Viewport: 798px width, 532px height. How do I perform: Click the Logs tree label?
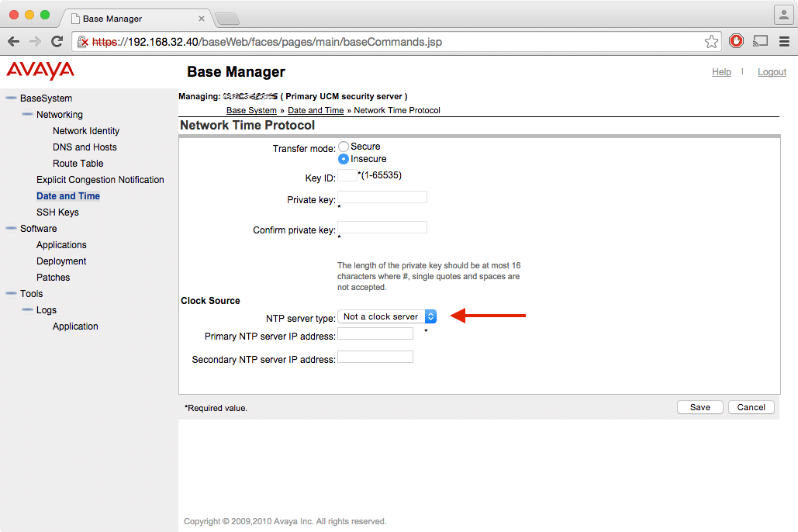pyautogui.click(x=47, y=310)
